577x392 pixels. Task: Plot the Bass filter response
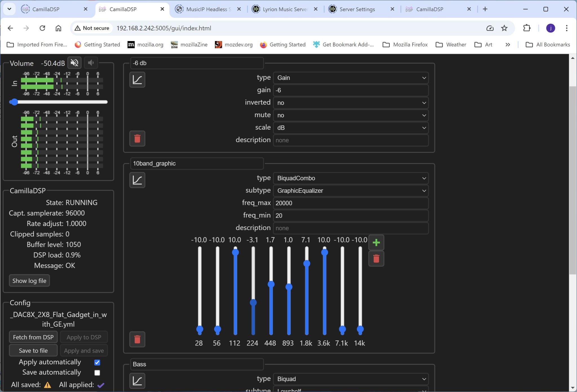pyautogui.click(x=137, y=381)
